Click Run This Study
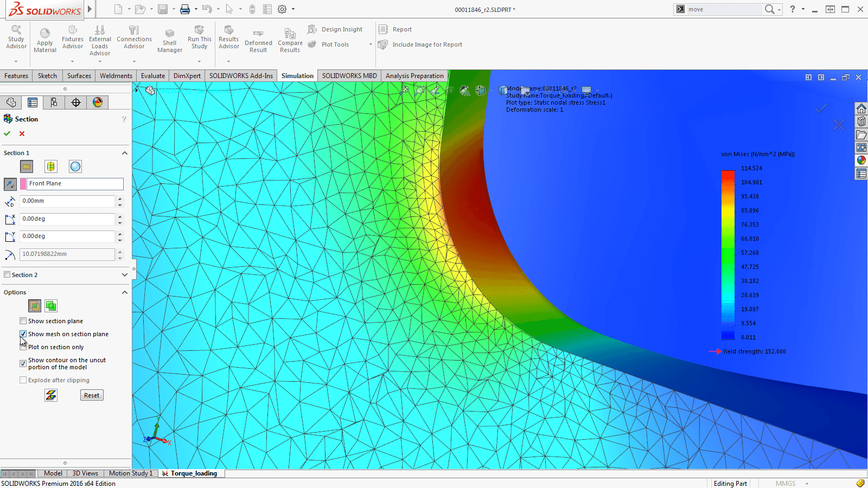The image size is (868, 488). tap(200, 37)
